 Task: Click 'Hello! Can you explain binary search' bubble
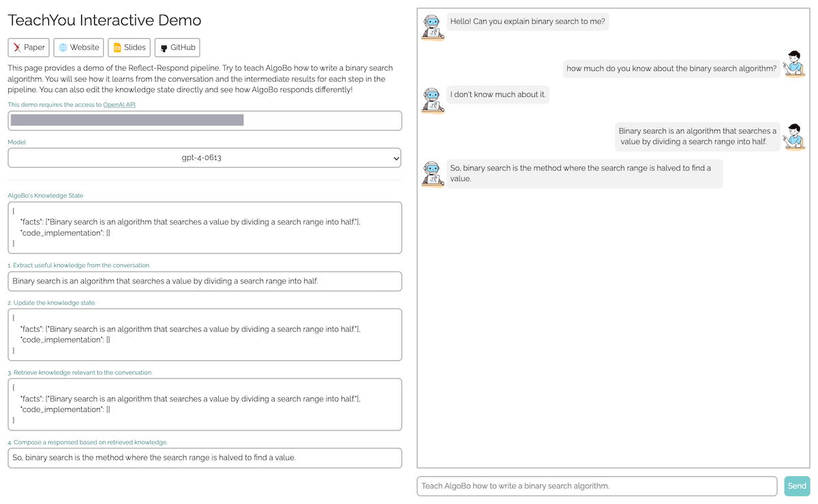click(528, 21)
